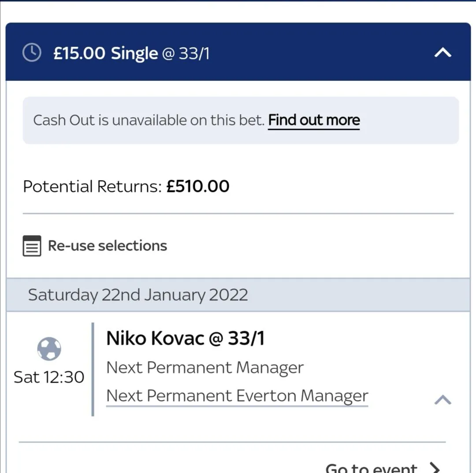Click the £510.00 potential returns amount
The image size is (476, 473).
point(198,187)
